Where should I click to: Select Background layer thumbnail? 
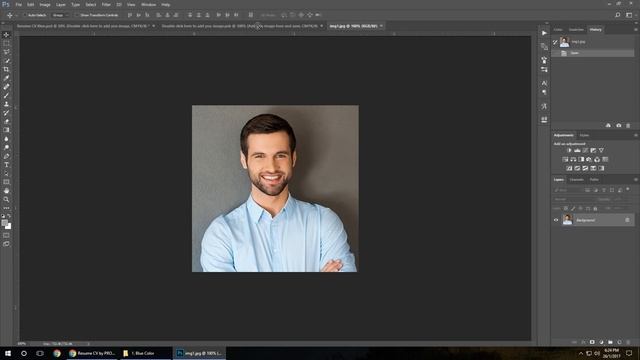pyautogui.click(x=567, y=220)
